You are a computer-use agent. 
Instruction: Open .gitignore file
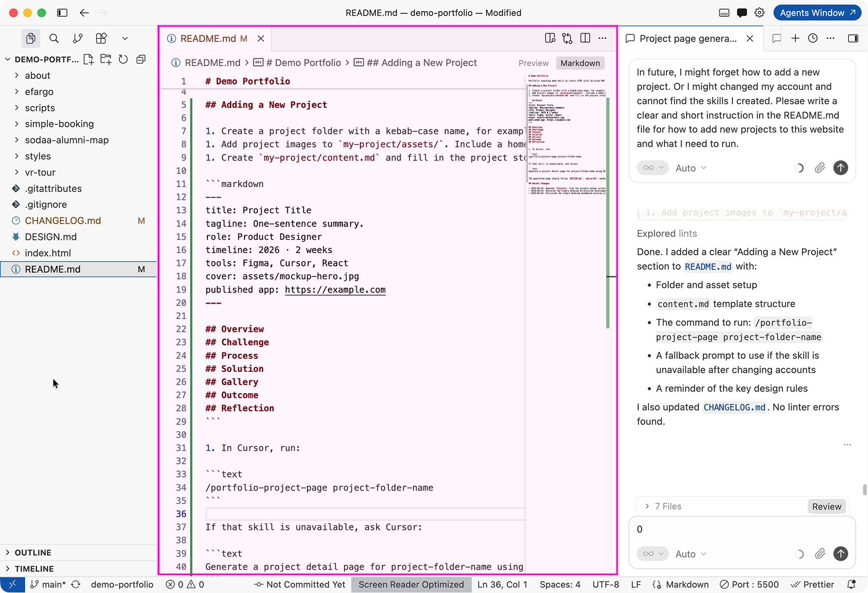[x=78, y=204]
